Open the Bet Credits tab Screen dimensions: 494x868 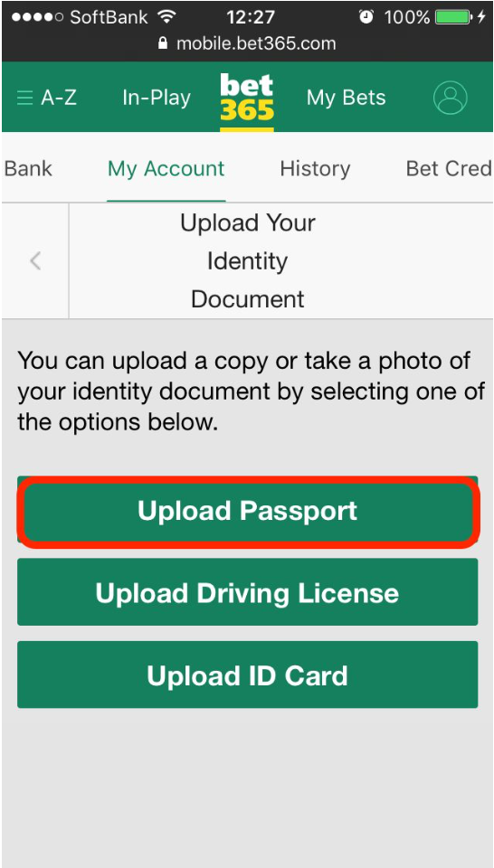449,169
